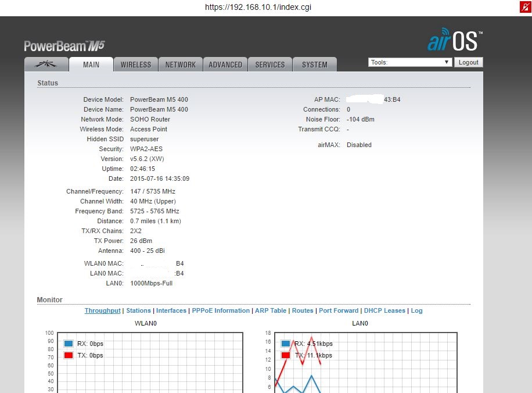
Task: Show the Routes link
Action: pyautogui.click(x=303, y=310)
